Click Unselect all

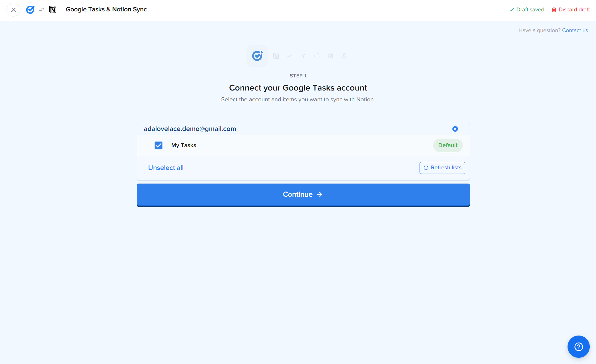(166, 168)
